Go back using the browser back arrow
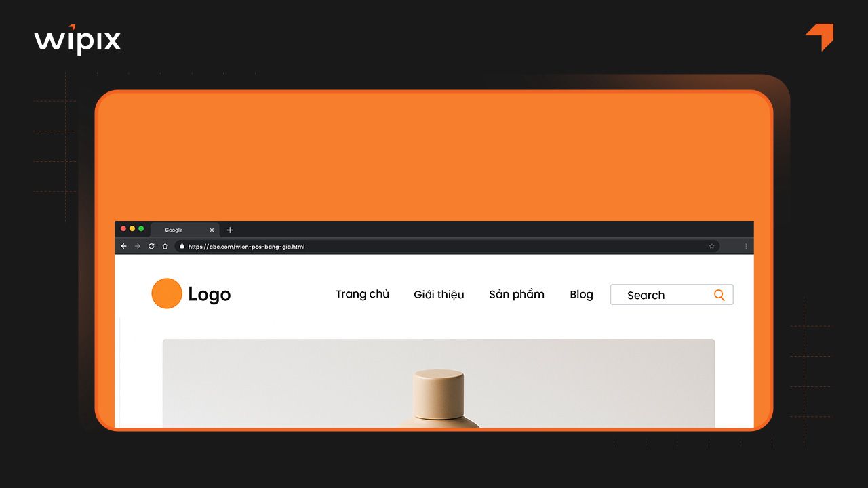868x488 pixels. 123,246
